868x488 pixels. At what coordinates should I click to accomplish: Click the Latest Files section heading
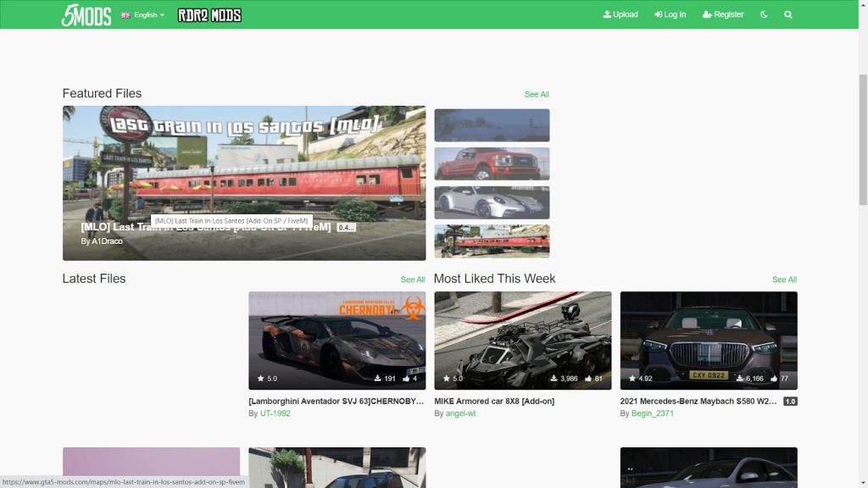click(x=94, y=278)
